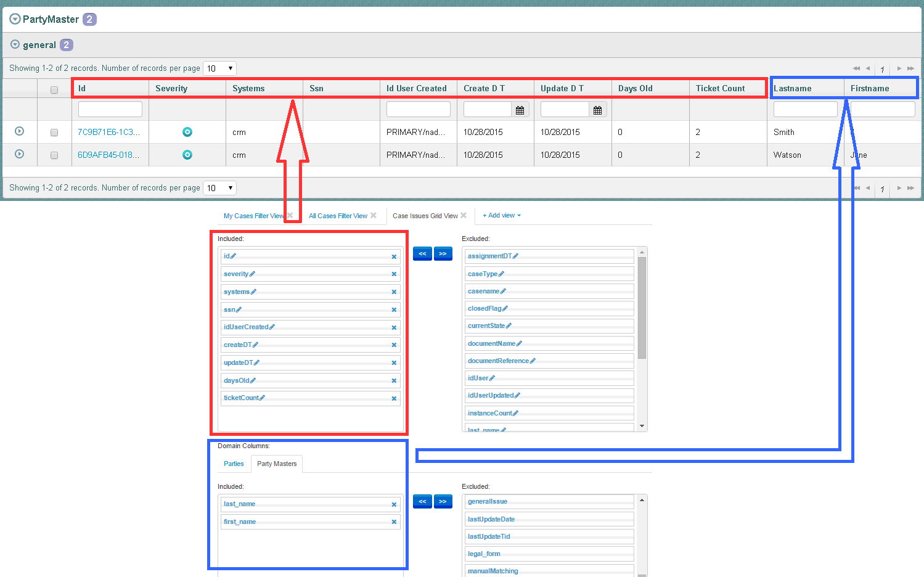This screenshot has width=924, height=577.
Task: Click the edit pencil beside idUserCreated
Action: point(272,327)
